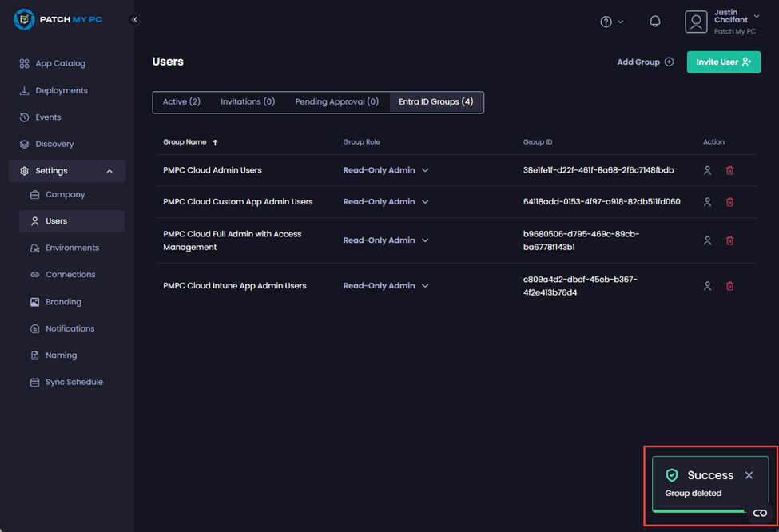Delete the PMPC Cloud Admin Users group

coord(729,170)
